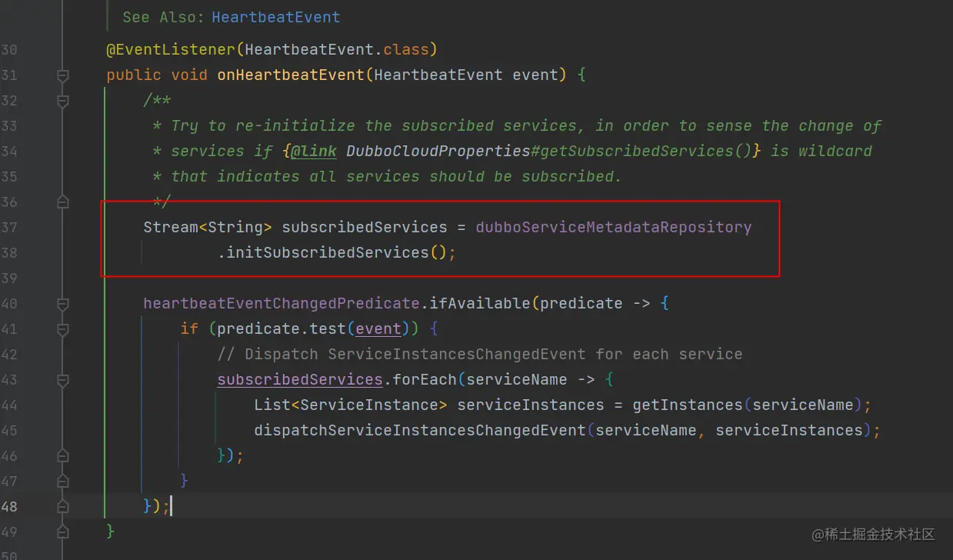Click the dispatchServiceInstancesChangedEvent call

[x=420, y=430]
